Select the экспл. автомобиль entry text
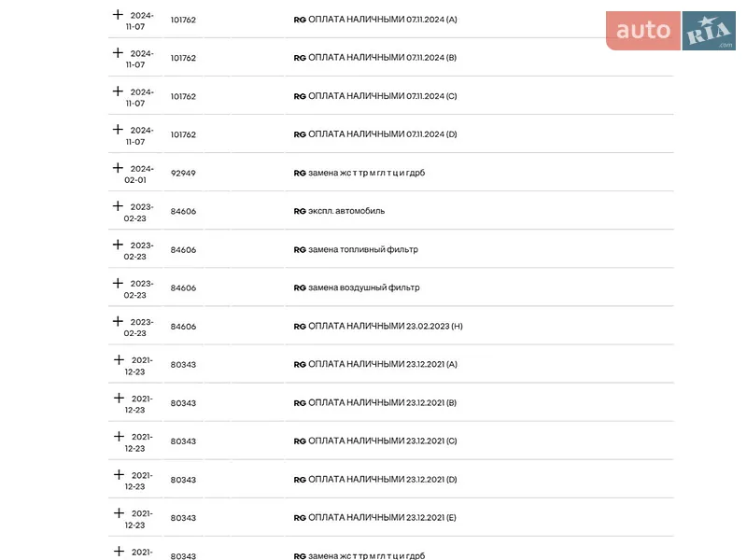This screenshot has width=747, height=560. point(346,211)
